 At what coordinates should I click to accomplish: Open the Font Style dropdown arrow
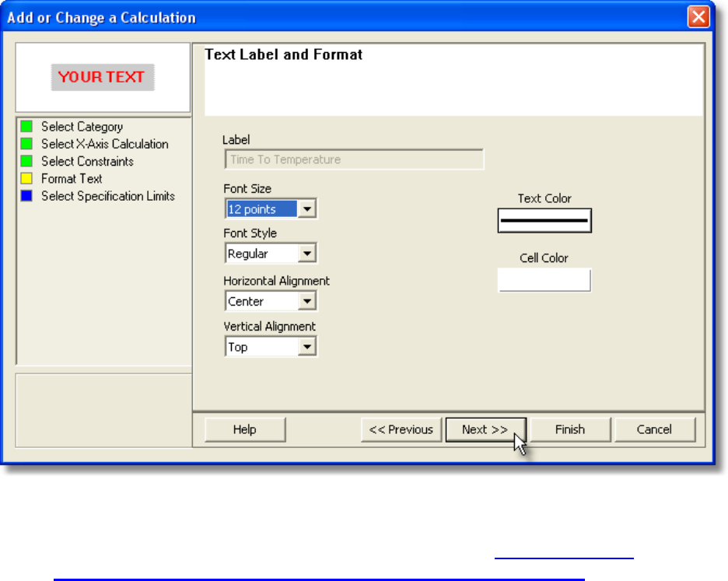(x=306, y=254)
